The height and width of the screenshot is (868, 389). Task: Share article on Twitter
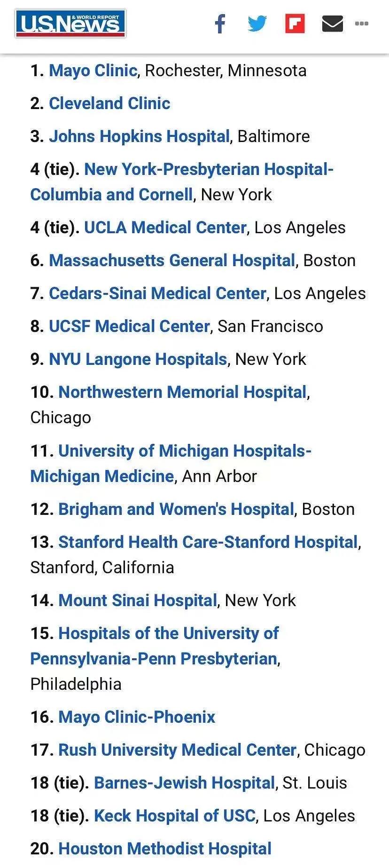tap(257, 24)
